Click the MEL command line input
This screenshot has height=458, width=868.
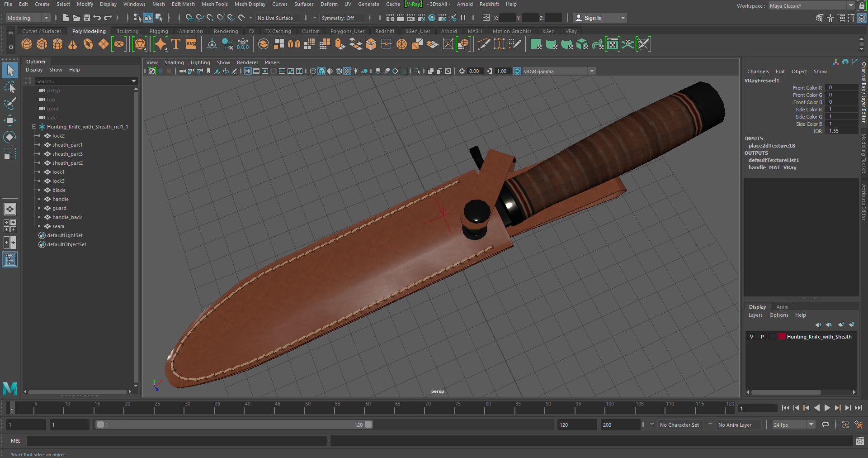point(176,440)
